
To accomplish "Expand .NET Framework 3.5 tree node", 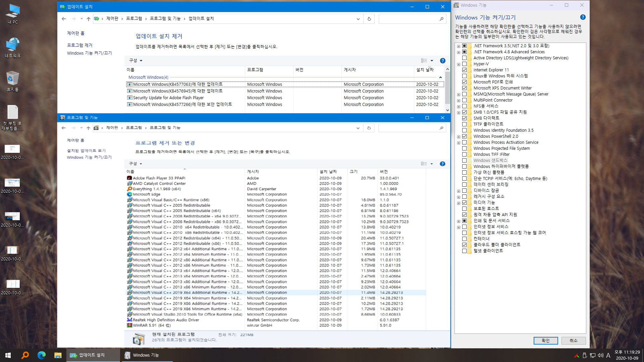I will [459, 46].
